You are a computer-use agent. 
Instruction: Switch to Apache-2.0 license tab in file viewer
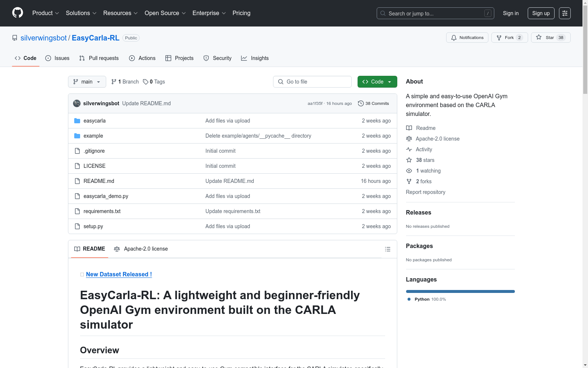point(141,249)
